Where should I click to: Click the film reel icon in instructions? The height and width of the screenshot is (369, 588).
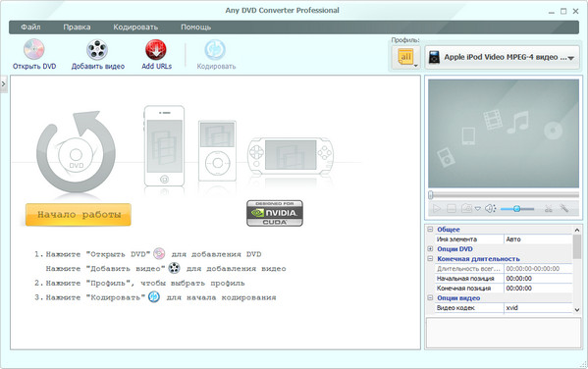point(174,268)
